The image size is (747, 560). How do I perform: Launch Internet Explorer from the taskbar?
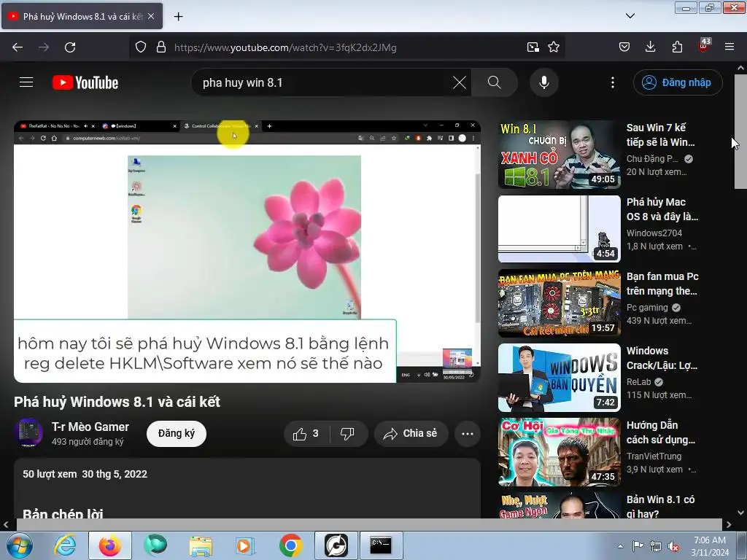click(x=65, y=545)
